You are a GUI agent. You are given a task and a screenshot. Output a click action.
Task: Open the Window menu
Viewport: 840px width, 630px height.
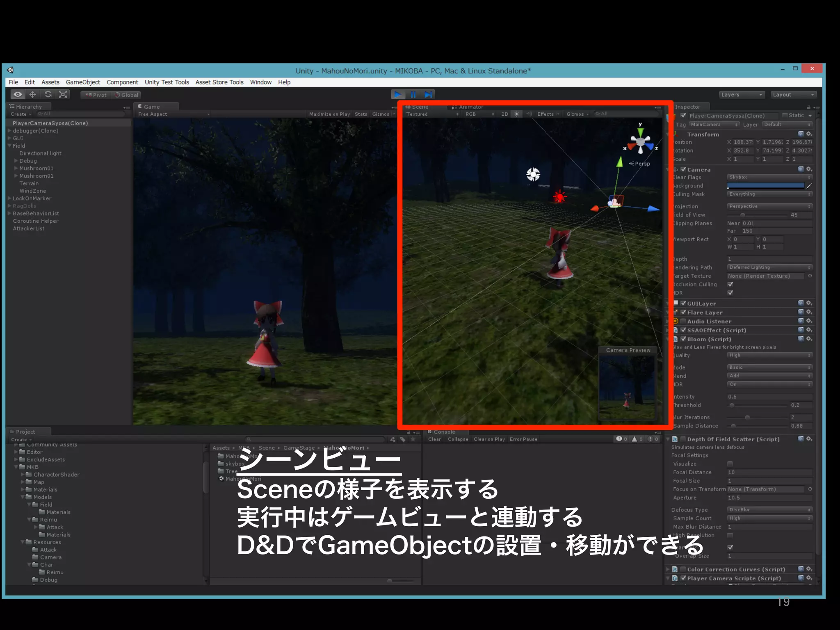click(261, 82)
